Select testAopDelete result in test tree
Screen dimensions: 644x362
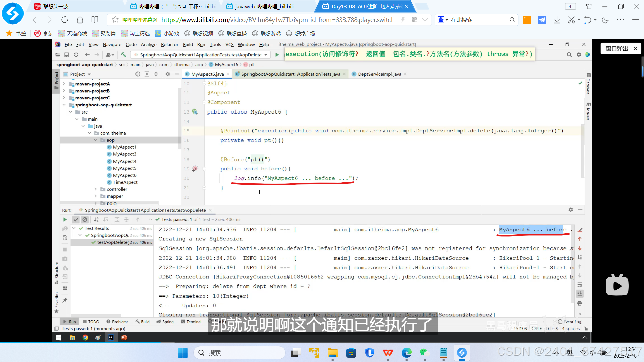[112, 242]
